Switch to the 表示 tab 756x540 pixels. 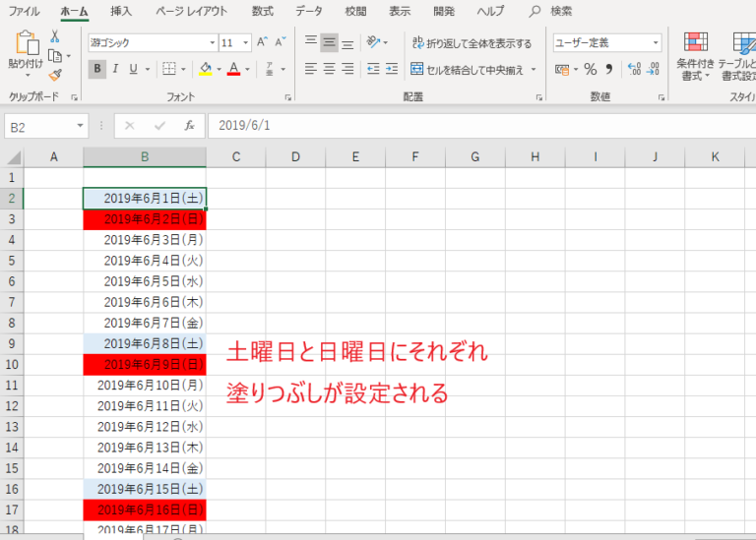[400, 11]
